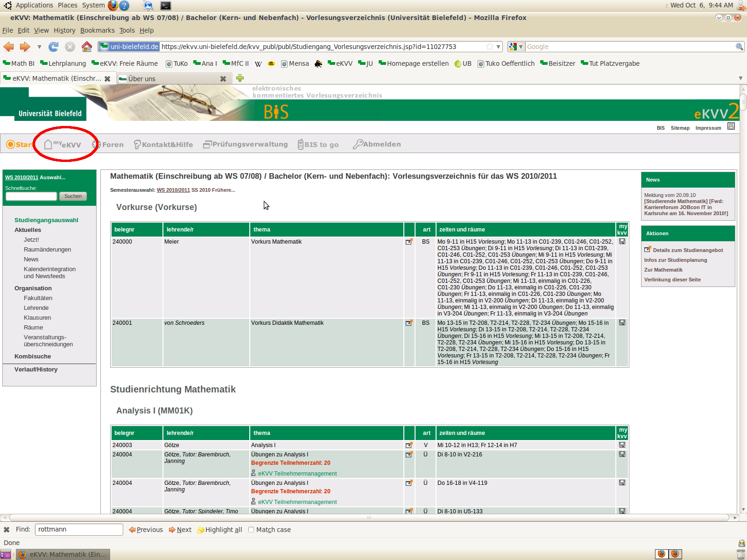The height and width of the screenshot is (560, 747).
Task: List all tabs dropdown arrow
Action: 740,78
